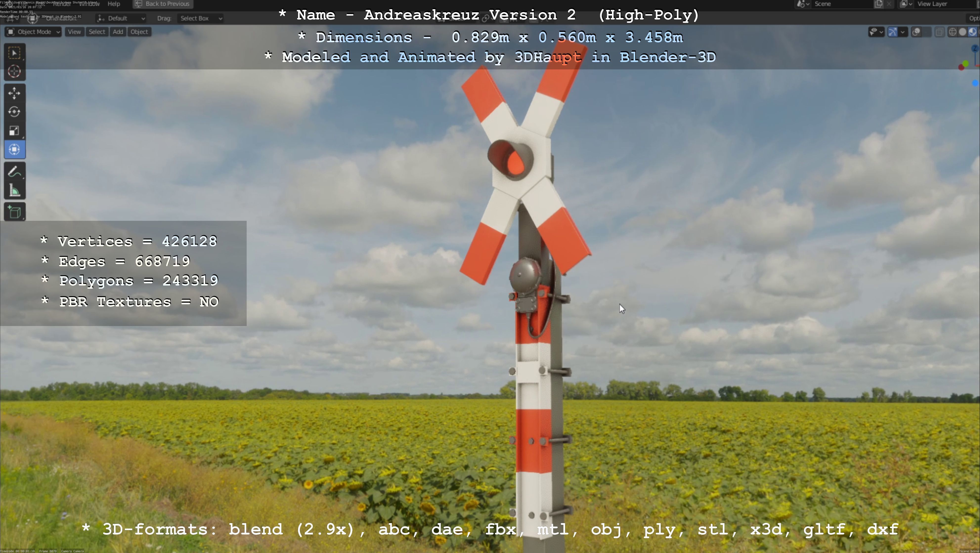This screenshot has height=553, width=980.
Task: Select the Rotate tool
Action: (14, 112)
